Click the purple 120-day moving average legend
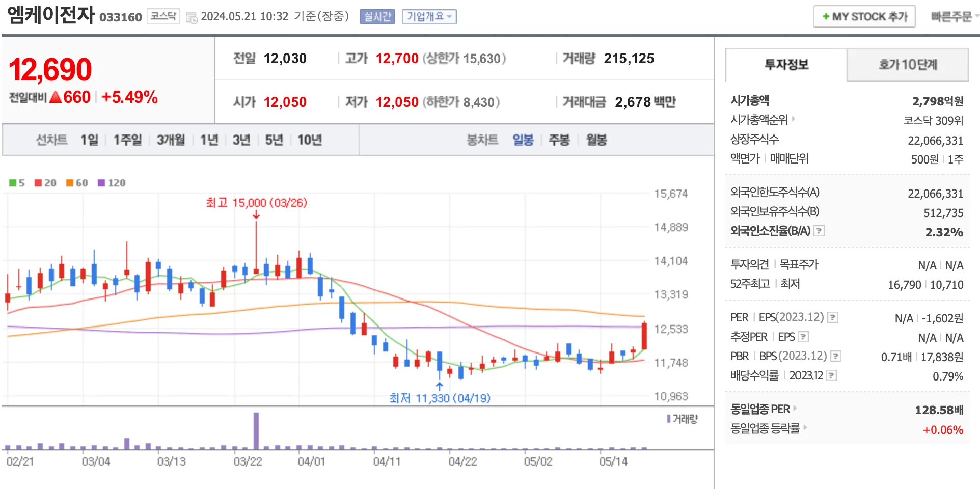This screenshot has height=489, width=980. click(x=112, y=183)
